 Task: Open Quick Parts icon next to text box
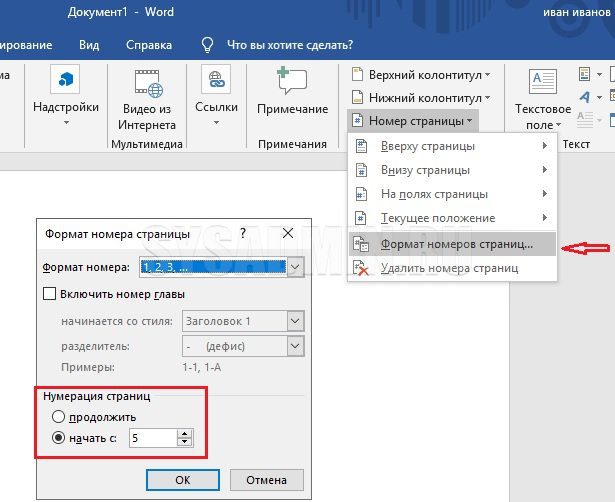point(584,74)
